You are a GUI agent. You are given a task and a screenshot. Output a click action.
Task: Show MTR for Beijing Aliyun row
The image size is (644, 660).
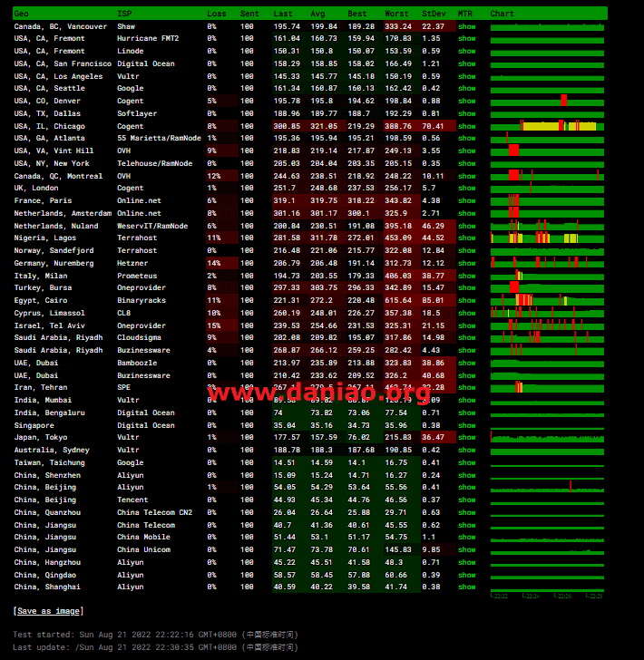click(x=467, y=487)
